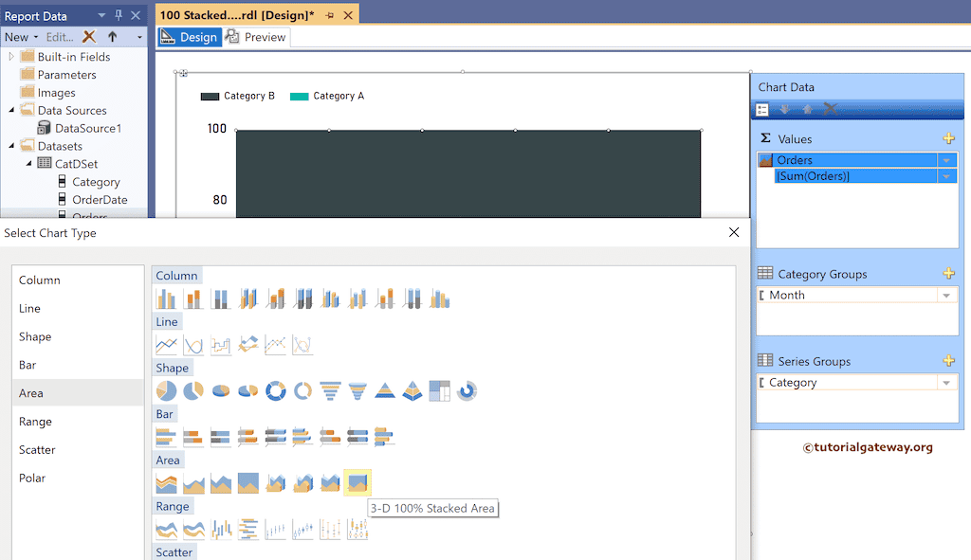The image size is (971, 560).
Task: Close the Select Chart Type dialog
Action: point(734,232)
